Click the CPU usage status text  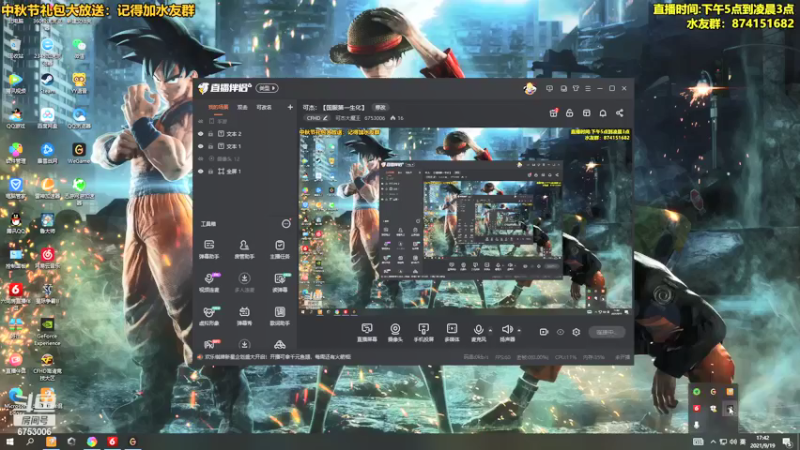click(x=565, y=357)
